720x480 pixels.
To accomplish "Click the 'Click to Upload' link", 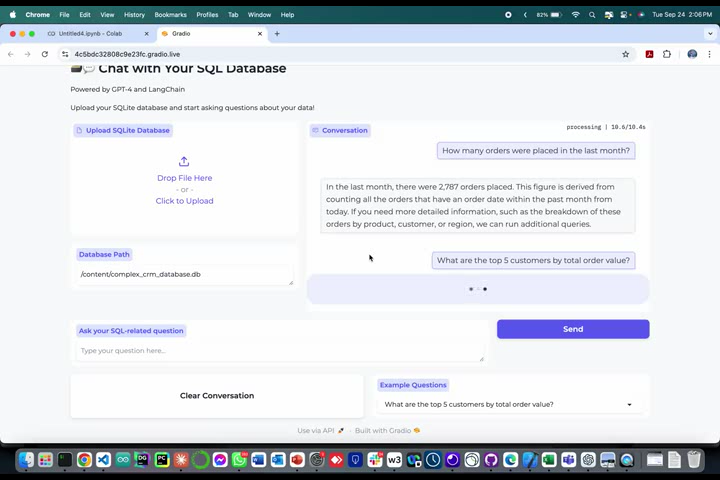I will [x=184, y=201].
